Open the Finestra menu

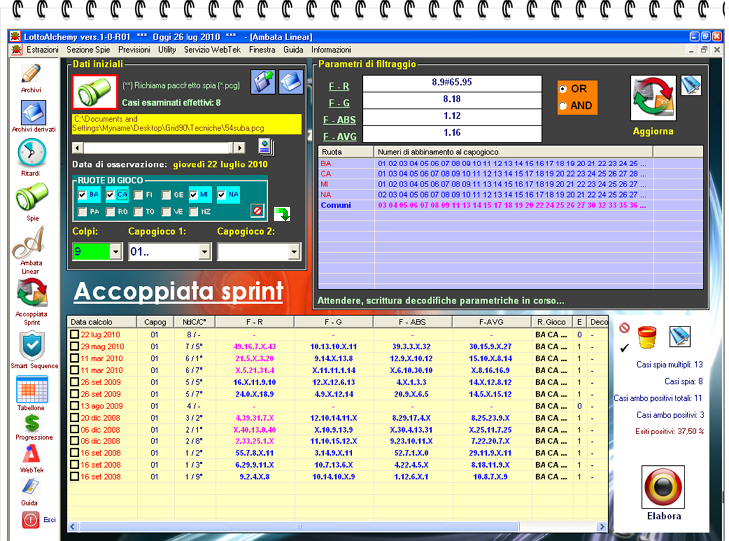262,50
